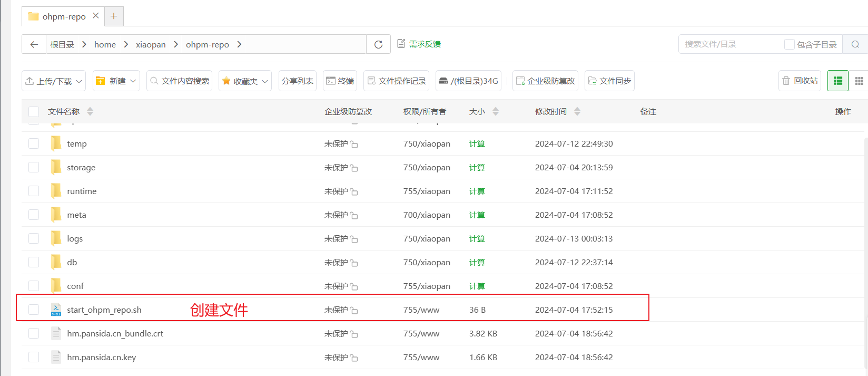The width and height of the screenshot is (868, 376).
Task: Click the 搜索文件/目录 search field
Action: coord(729,44)
